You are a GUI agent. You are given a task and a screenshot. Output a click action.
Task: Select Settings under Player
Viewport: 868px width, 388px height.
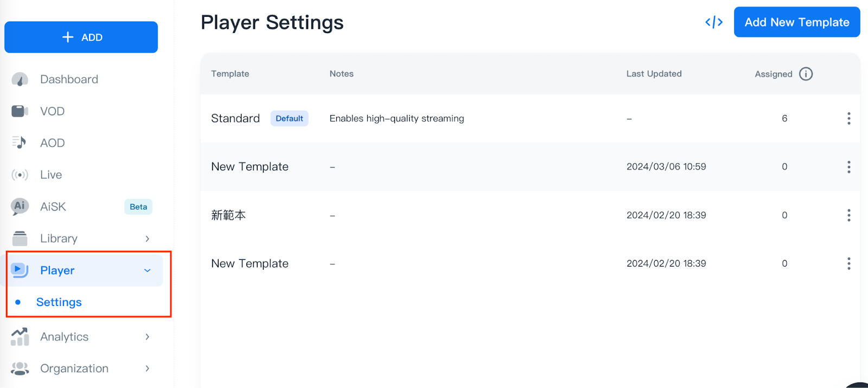point(59,302)
